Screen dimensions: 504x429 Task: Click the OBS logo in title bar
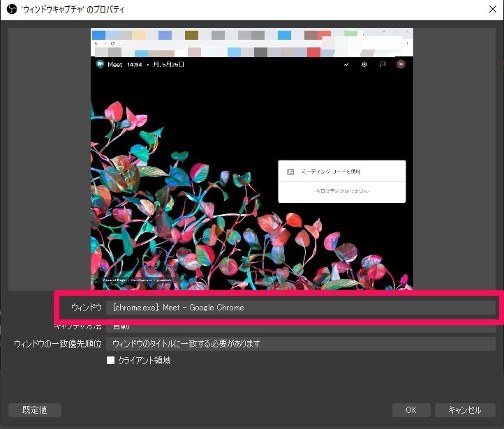12,9
